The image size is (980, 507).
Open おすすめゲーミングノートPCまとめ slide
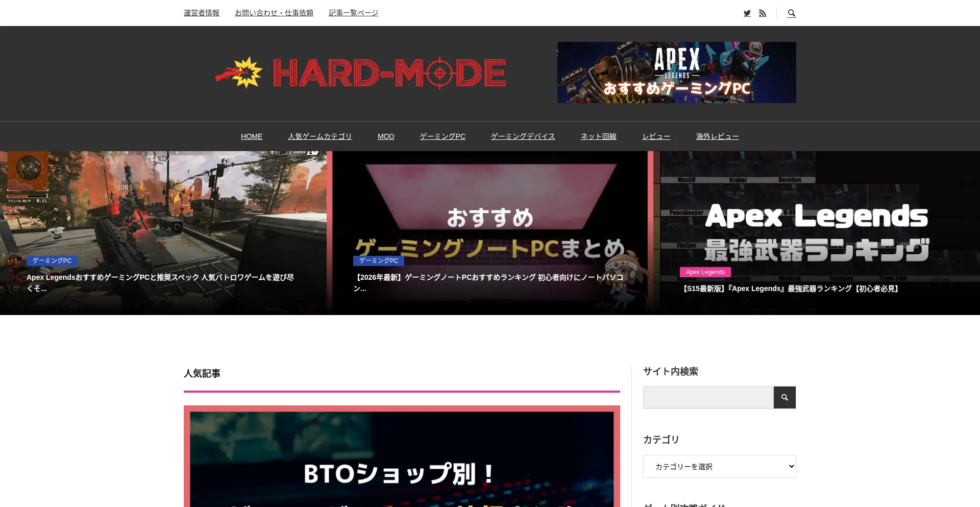click(490, 233)
